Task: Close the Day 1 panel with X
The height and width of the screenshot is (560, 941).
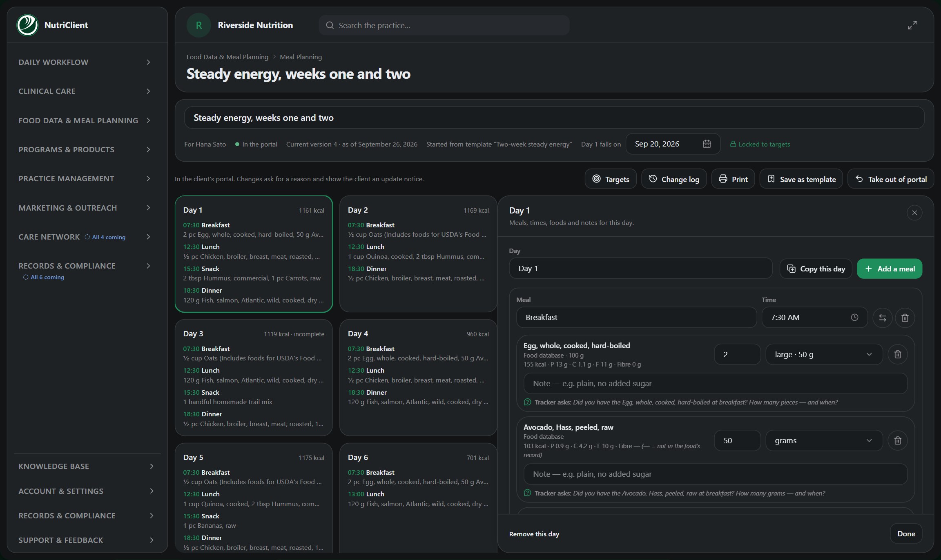Action: (914, 213)
